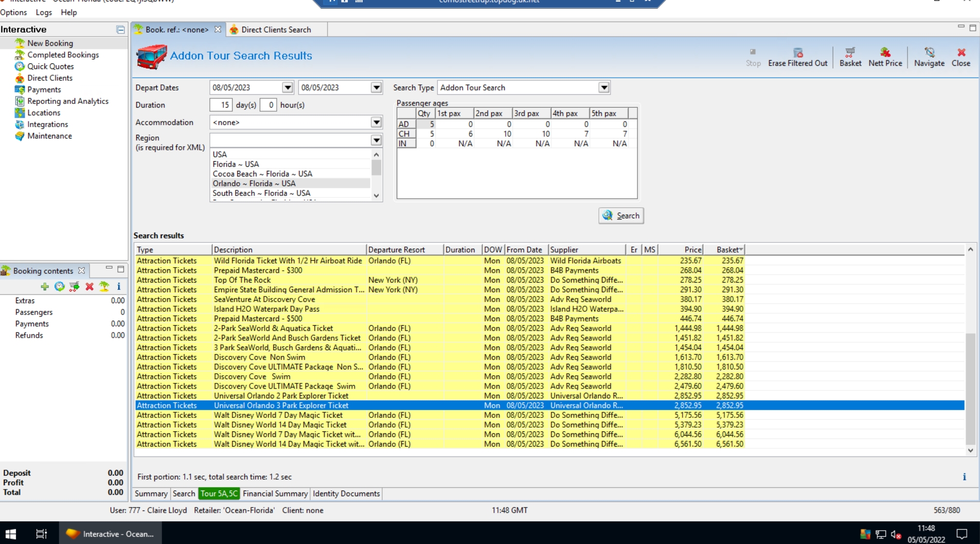Click the red X delete icon in Booking contents
The width and height of the screenshot is (980, 544).
click(x=90, y=287)
